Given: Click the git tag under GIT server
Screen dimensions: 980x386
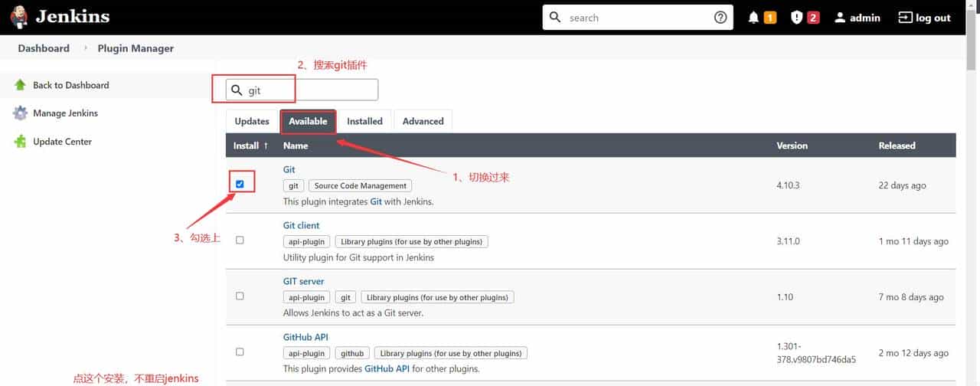Looking at the screenshot, I should [346, 297].
